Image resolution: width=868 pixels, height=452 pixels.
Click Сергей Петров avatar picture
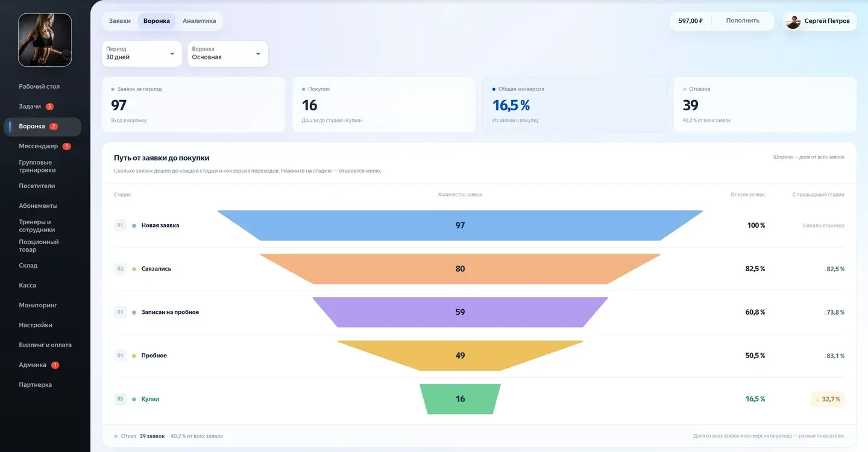click(793, 21)
